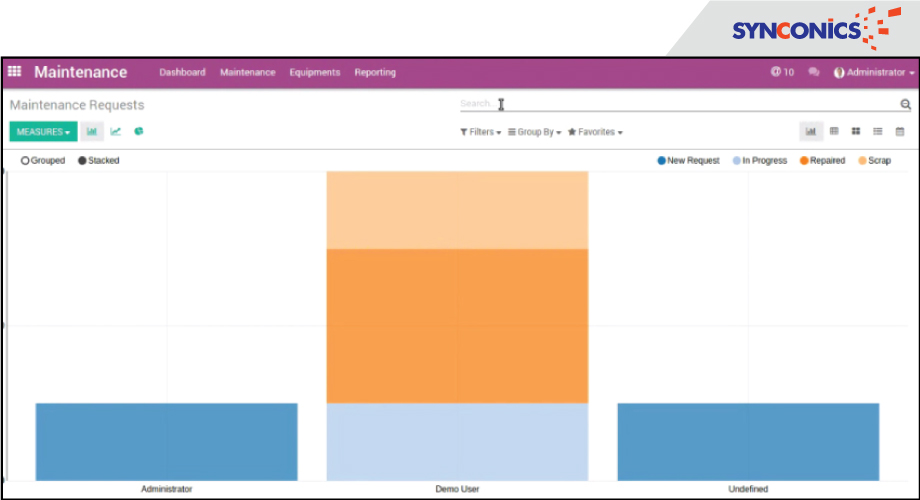Click the orange Repaired bar segment
Viewport: 920px width, 500px height.
tap(457, 325)
